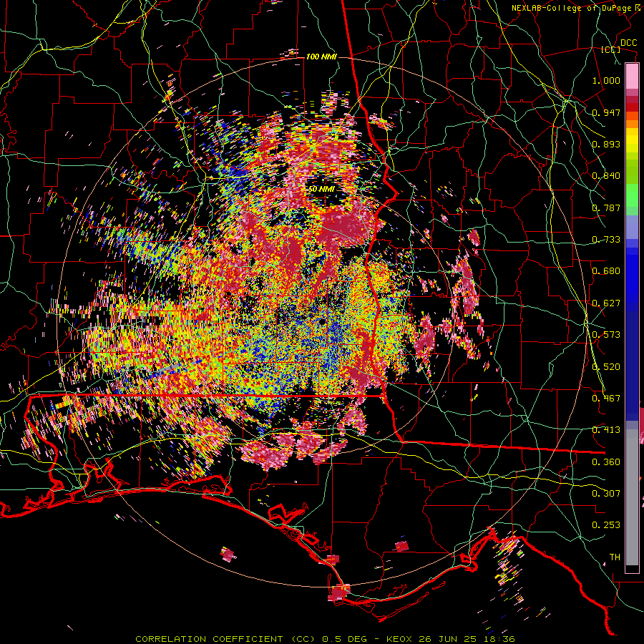Select the 0.360 scale value
Viewport: 644px width, 644px height.
606,462
